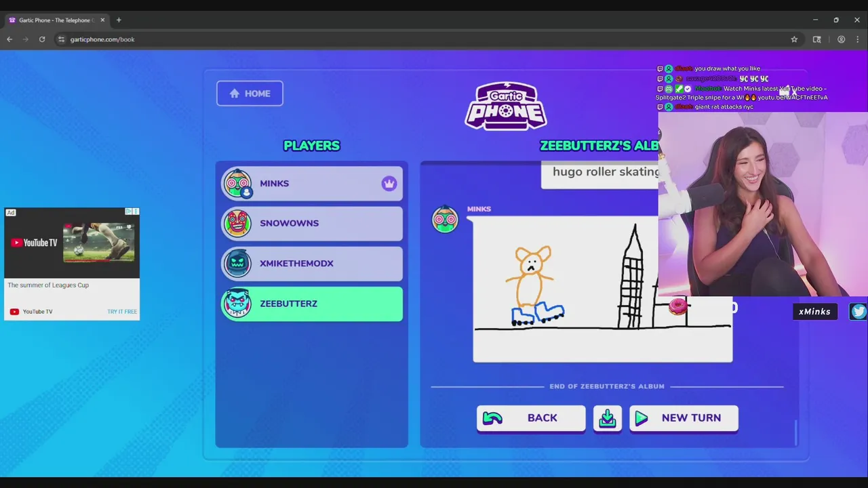Bookmark this page with the star icon
Image resolution: width=868 pixels, height=488 pixels.
tap(794, 39)
